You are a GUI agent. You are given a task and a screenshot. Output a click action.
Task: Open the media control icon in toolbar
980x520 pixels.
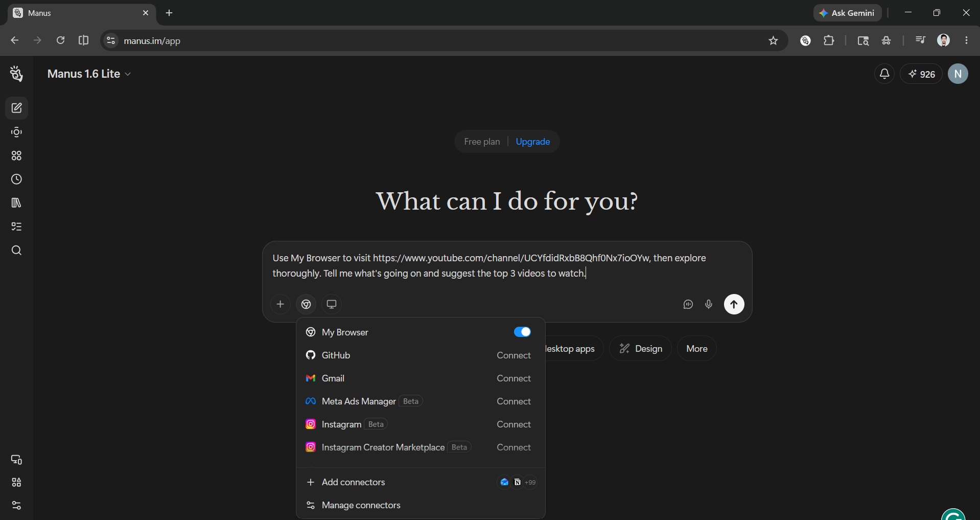920,40
